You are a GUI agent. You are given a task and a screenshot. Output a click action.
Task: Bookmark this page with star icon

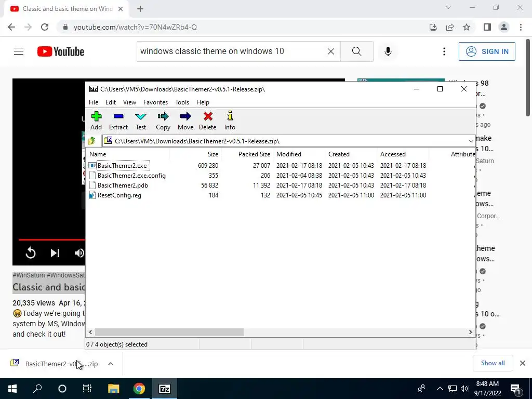pos(467,27)
